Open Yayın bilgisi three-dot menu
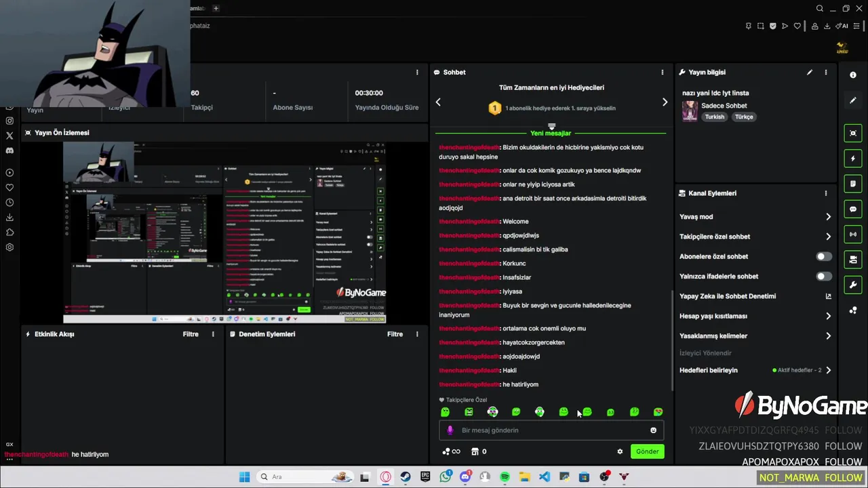This screenshot has width=868, height=488. (825, 73)
